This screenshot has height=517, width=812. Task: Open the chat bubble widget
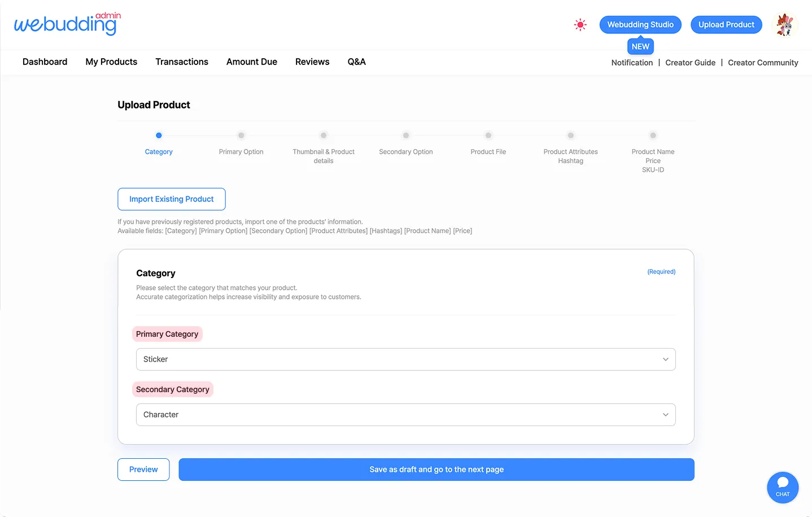click(x=782, y=487)
